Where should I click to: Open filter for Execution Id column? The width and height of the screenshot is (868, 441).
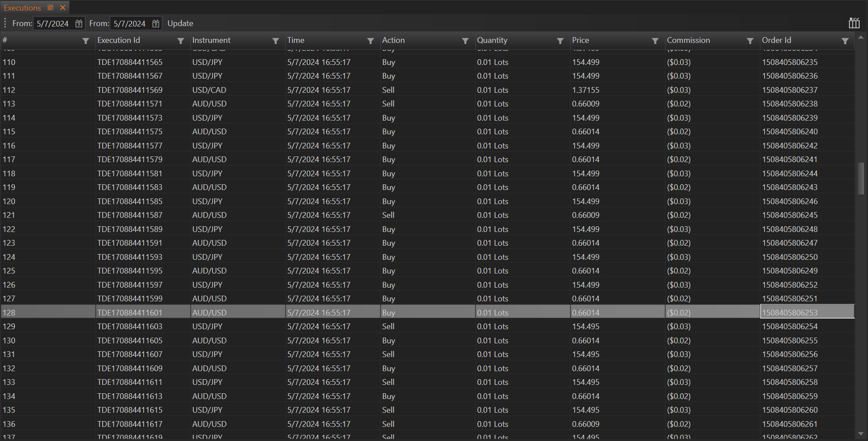tap(180, 41)
